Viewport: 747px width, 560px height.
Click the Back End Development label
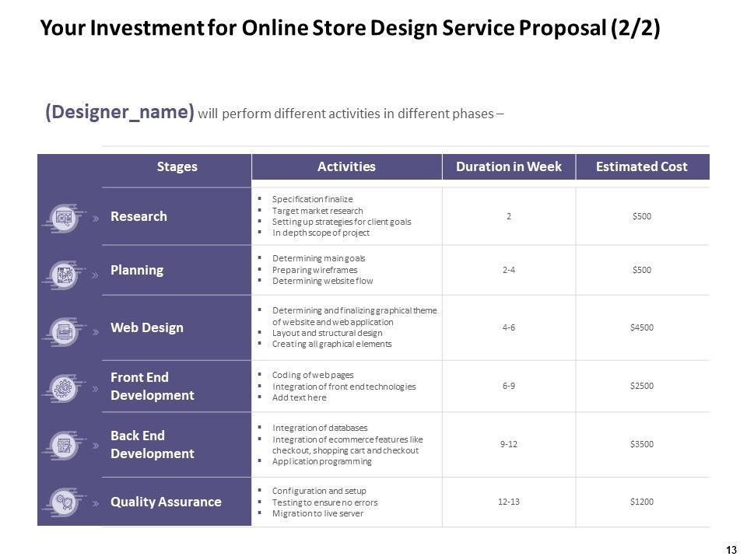152,444
